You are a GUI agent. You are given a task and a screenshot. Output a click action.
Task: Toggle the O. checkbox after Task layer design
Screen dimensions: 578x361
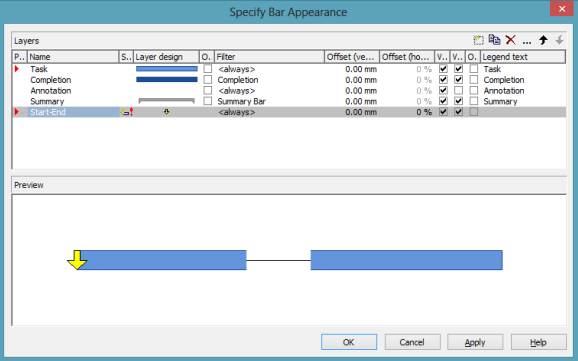[x=208, y=69]
